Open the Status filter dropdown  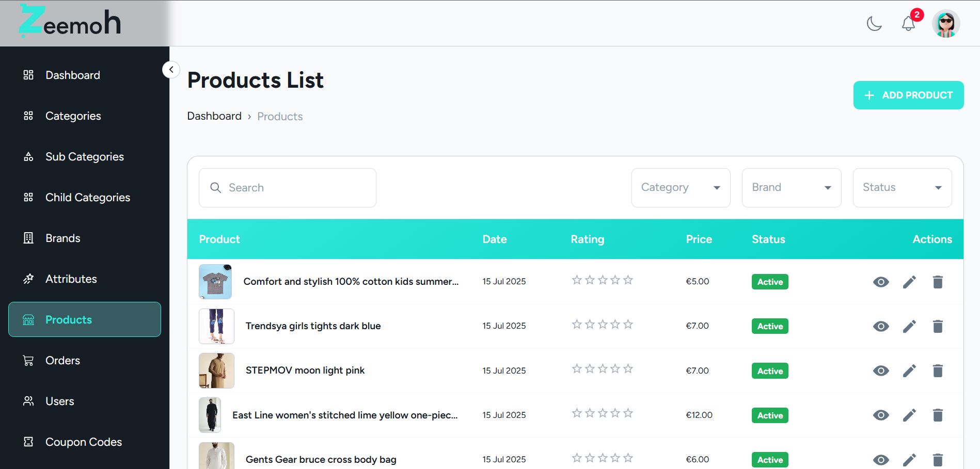click(902, 188)
